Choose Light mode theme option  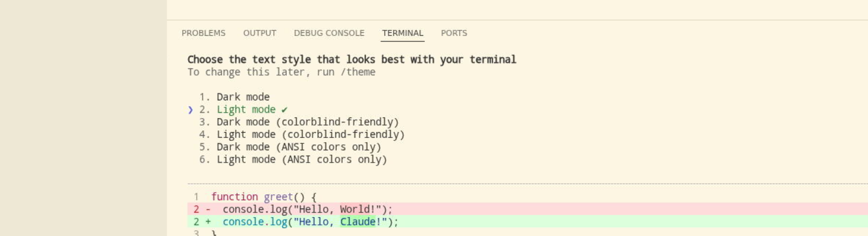pos(246,110)
